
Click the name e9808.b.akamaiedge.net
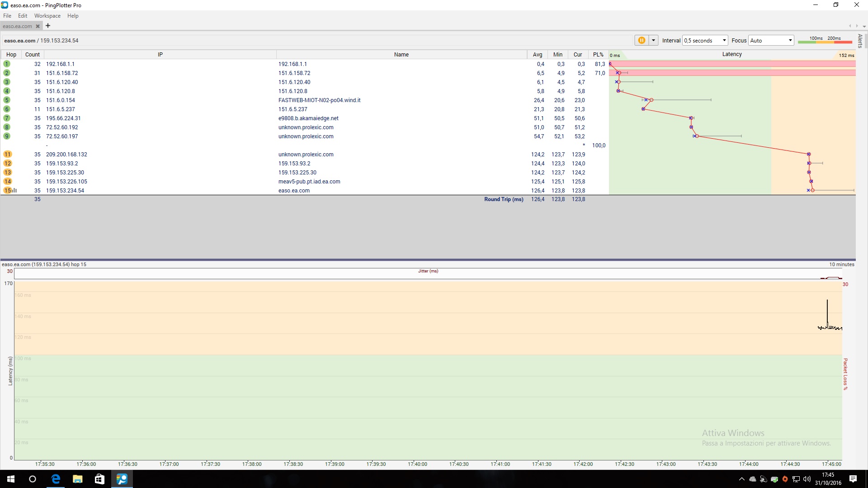pos(308,118)
